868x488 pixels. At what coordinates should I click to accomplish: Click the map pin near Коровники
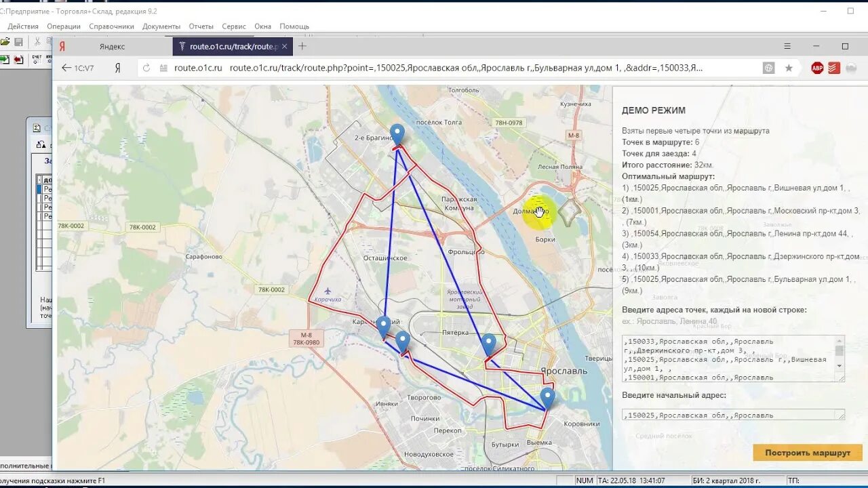pos(547,399)
